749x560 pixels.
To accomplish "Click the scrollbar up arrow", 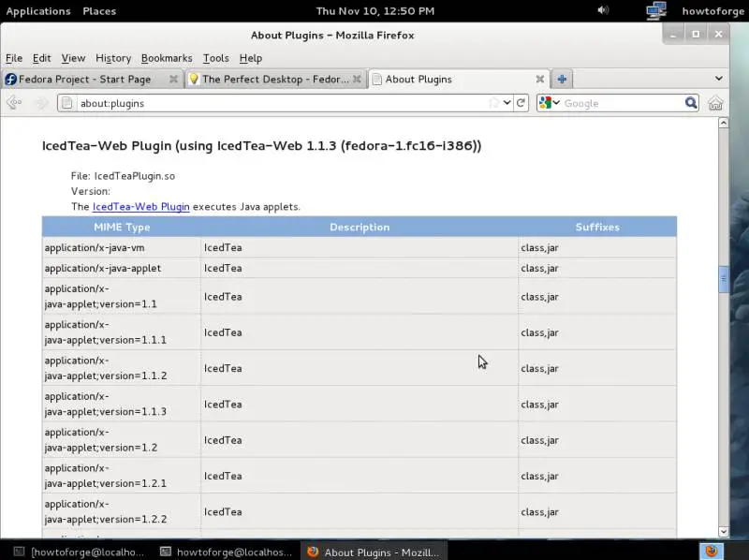I will tap(723, 124).
